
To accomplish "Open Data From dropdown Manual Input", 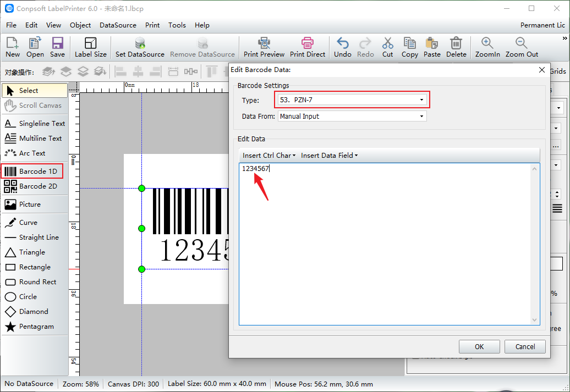I will 352,116.
